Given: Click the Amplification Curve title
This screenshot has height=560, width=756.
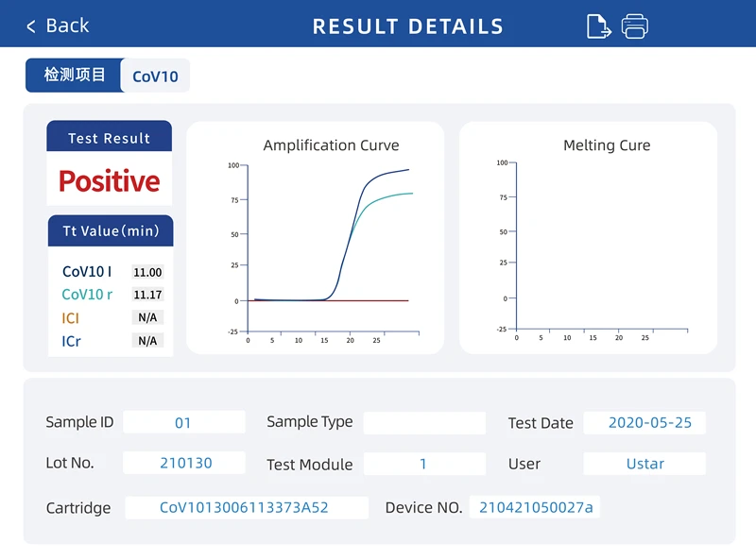Looking at the screenshot, I should click(332, 145).
